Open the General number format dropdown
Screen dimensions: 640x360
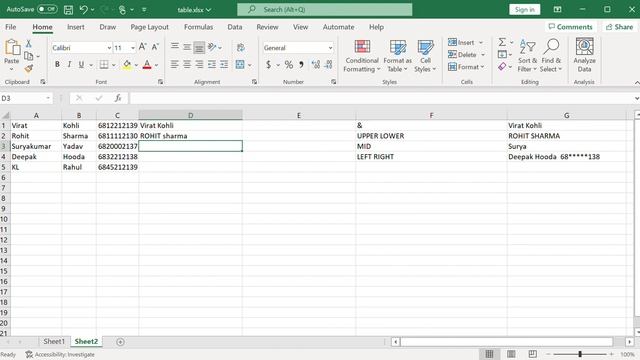point(330,48)
